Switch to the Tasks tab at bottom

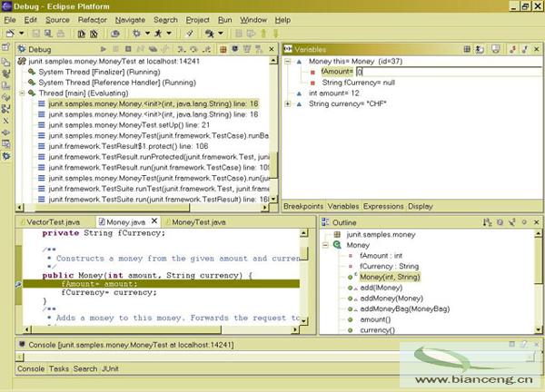pyautogui.click(x=59, y=368)
